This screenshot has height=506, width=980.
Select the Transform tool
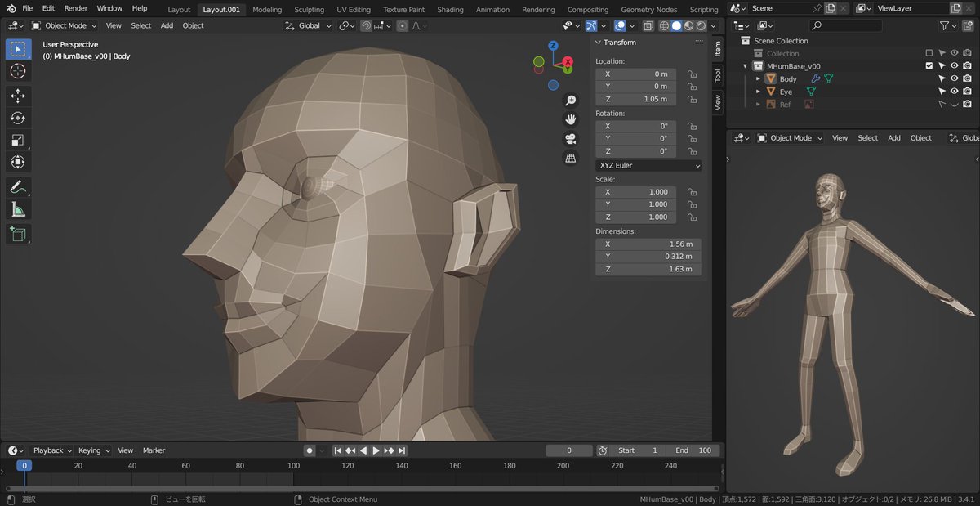18,162
